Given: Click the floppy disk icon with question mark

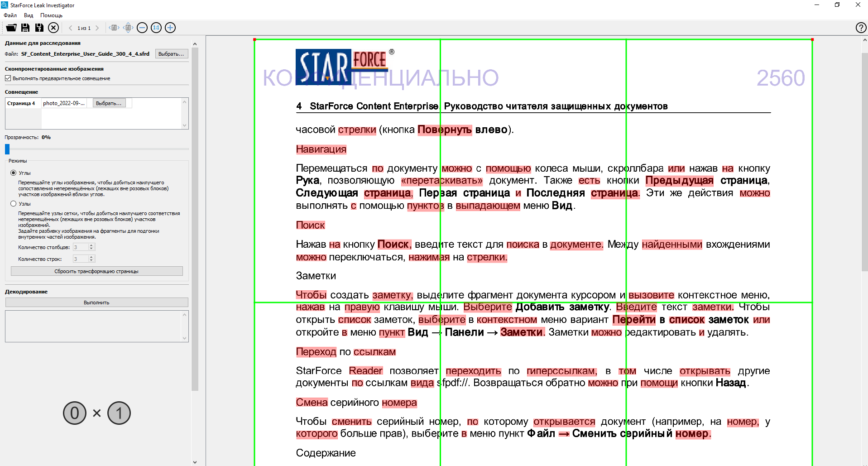Looking at the screenshot, I should pos(39,28).
